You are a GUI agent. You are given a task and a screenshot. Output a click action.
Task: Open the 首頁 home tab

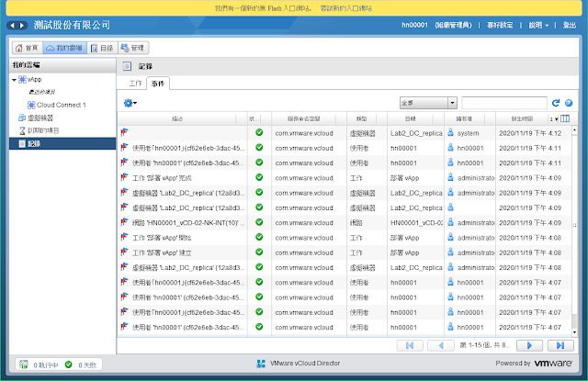click(x=28, y=48)
